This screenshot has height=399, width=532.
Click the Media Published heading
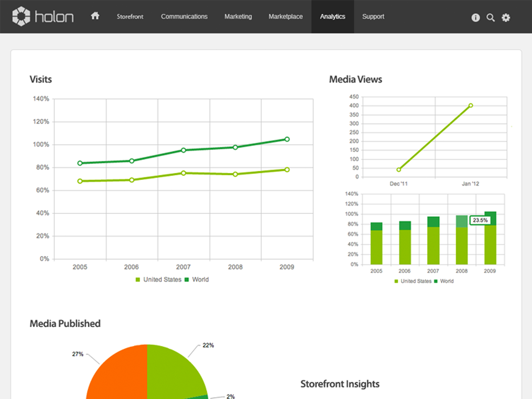(65, 324)
